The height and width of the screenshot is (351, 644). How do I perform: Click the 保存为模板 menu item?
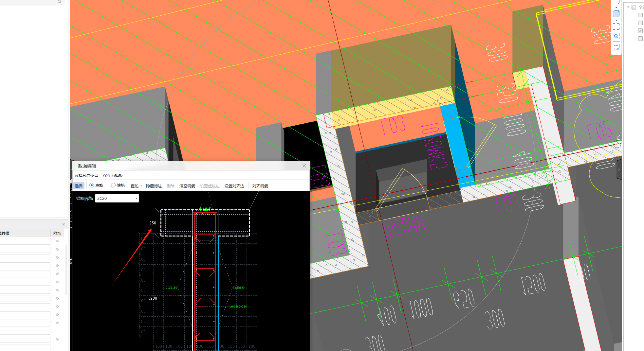[113, 176]
